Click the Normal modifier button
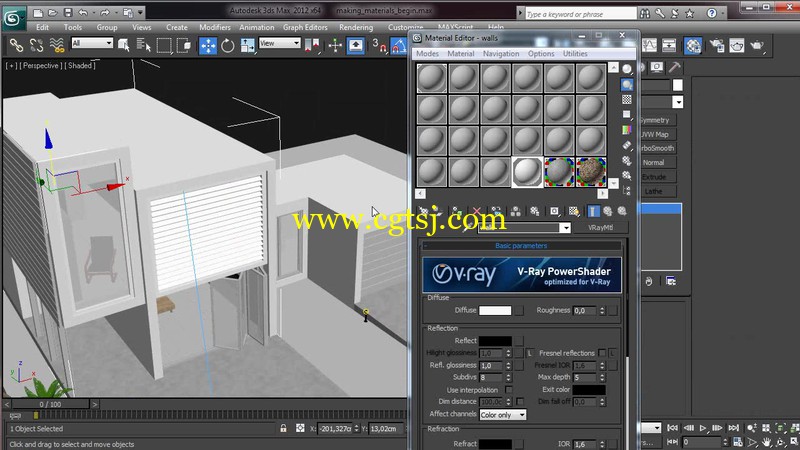Viewport: 800px width, 450px height. 658,162
